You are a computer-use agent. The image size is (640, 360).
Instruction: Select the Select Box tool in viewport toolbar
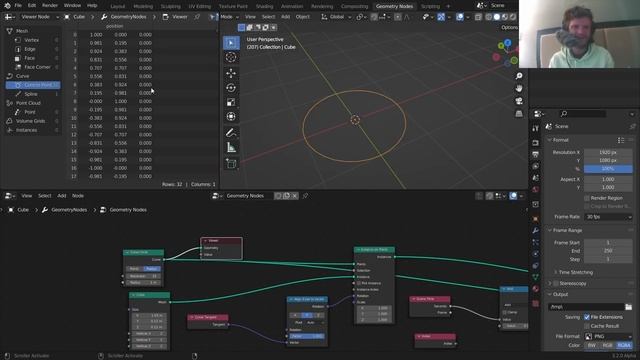click(x=231, y=43)
